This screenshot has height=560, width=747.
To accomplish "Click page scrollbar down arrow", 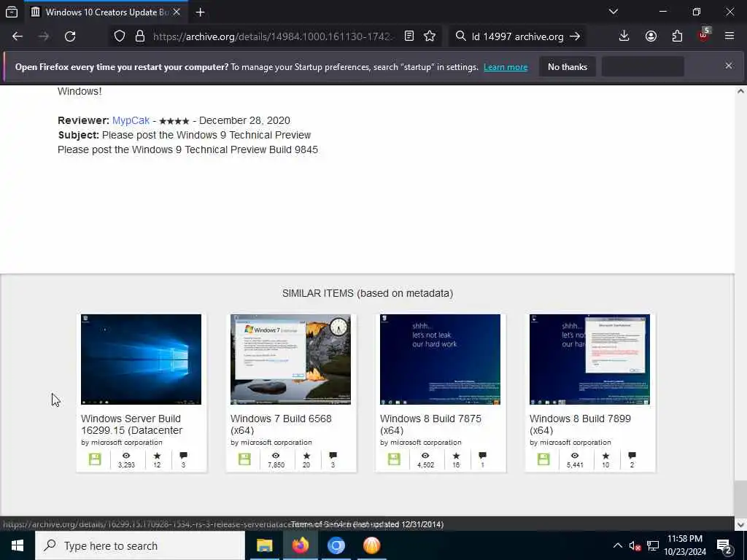I will pos(740,525).
